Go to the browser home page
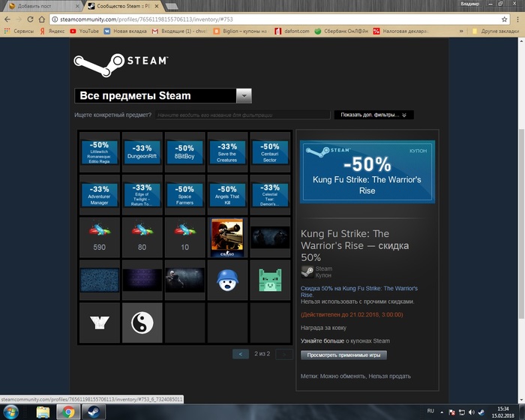525x420 pixels. click(41, 19)
